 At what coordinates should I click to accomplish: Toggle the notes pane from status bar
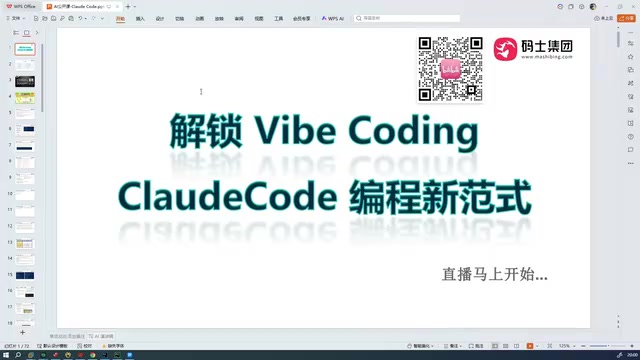pyautogui.click(x=453, y=346)
